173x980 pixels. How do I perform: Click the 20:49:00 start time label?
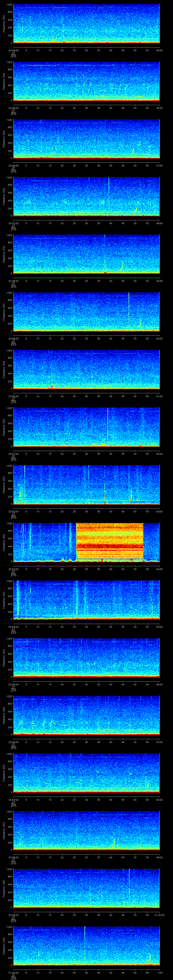pyautogui.click(x=13, y=339)
